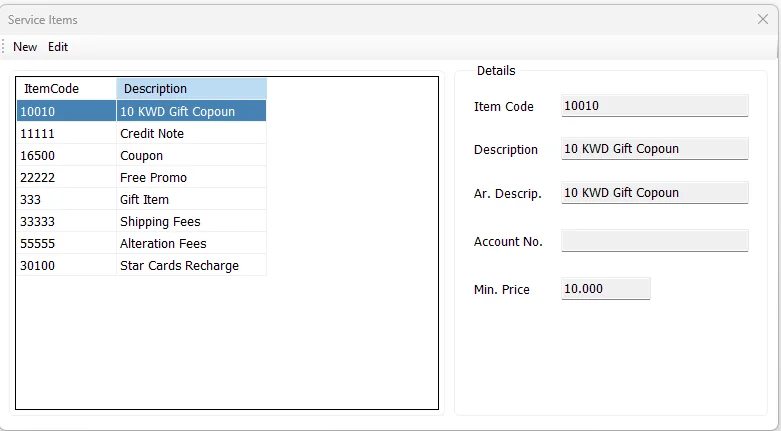Click the Min. Price field showing 10.000
The width and height of the screenshot is (781, 431).
606,288
